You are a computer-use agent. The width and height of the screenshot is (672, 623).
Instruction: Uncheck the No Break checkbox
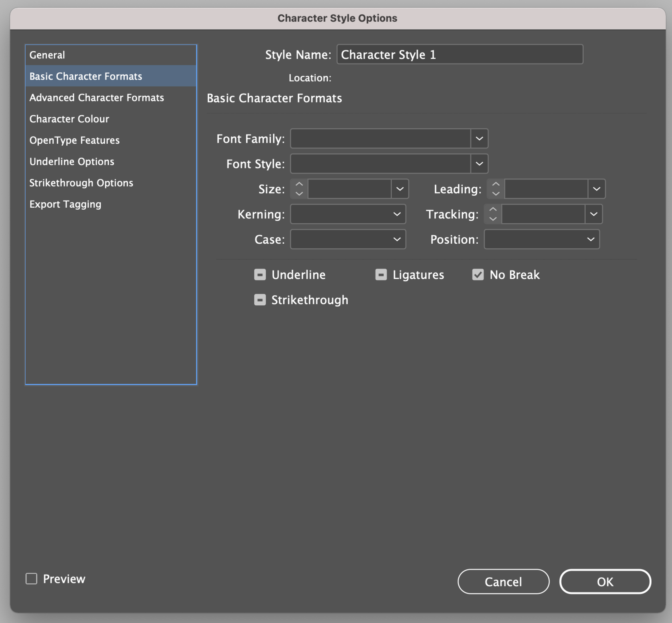point(478,275)
